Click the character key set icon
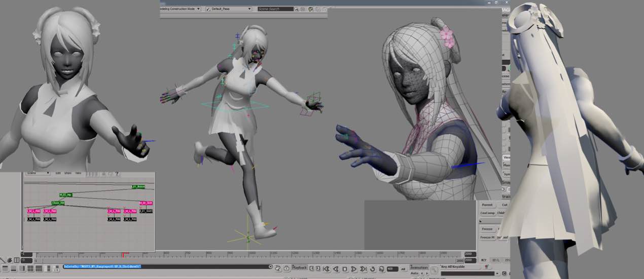This screenshot has width=644, height=279. [x=487, y=267]
